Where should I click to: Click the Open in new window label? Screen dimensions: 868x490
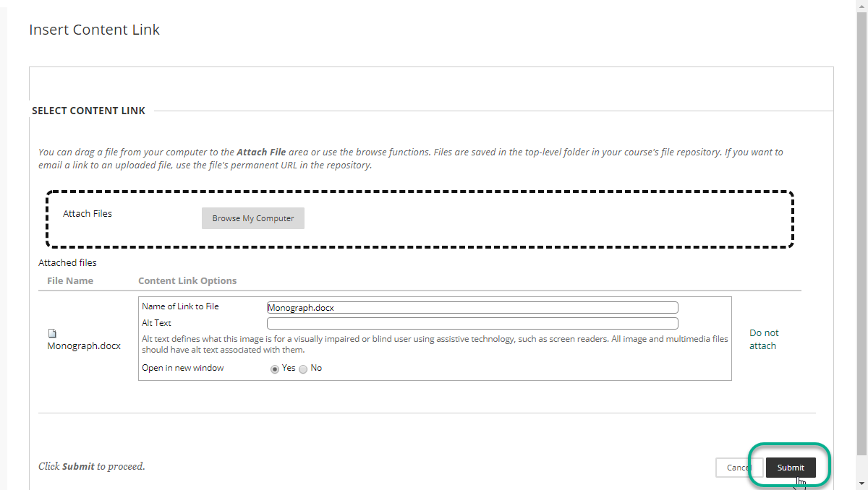click(x=183, y=368)
